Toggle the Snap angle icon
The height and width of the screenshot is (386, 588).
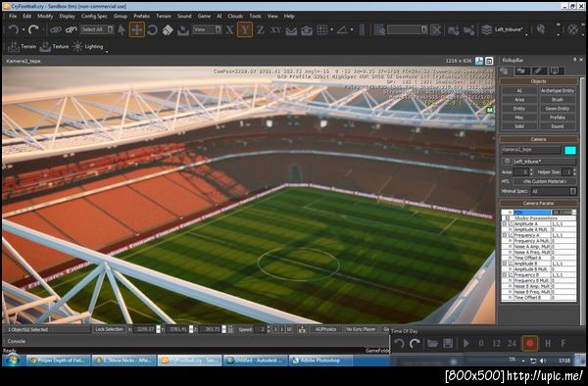tap(342, 29)
